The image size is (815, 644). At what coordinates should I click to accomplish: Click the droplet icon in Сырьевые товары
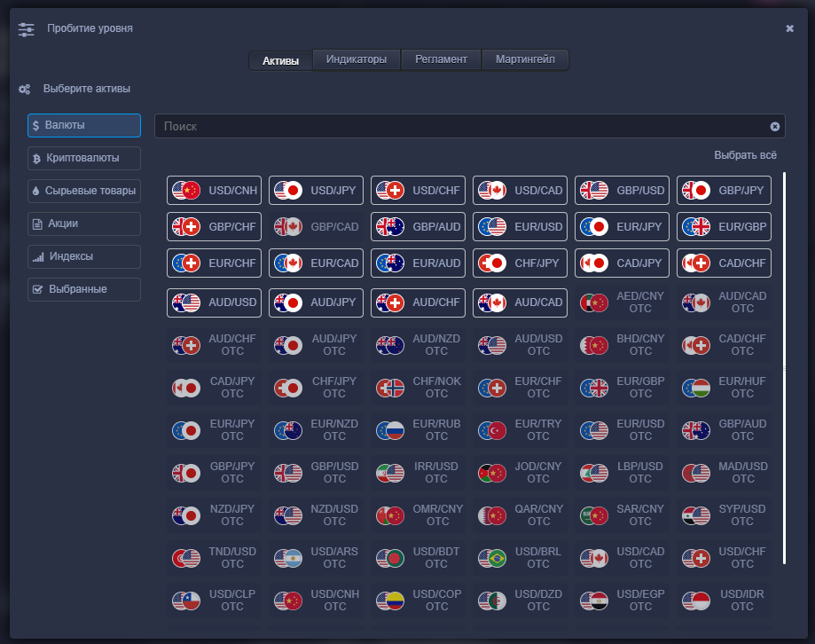click(35, 191)
